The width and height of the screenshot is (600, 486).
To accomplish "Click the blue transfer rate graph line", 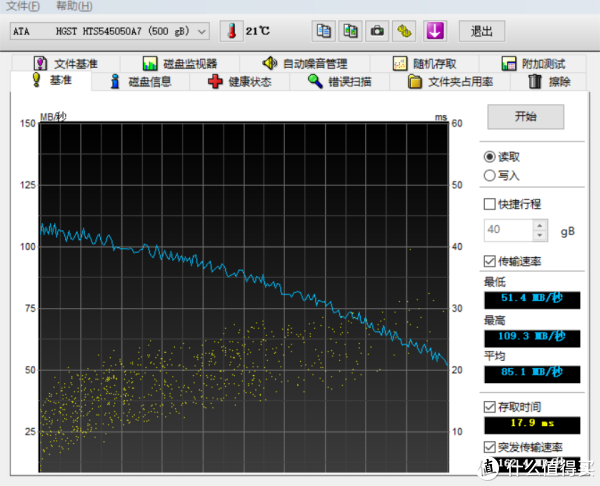I will click(244, 274).
